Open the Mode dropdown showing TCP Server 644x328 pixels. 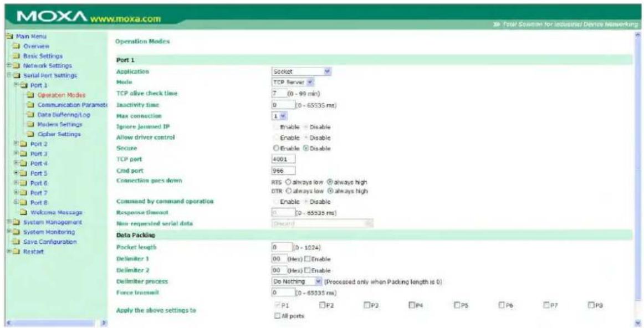[293, 82]
